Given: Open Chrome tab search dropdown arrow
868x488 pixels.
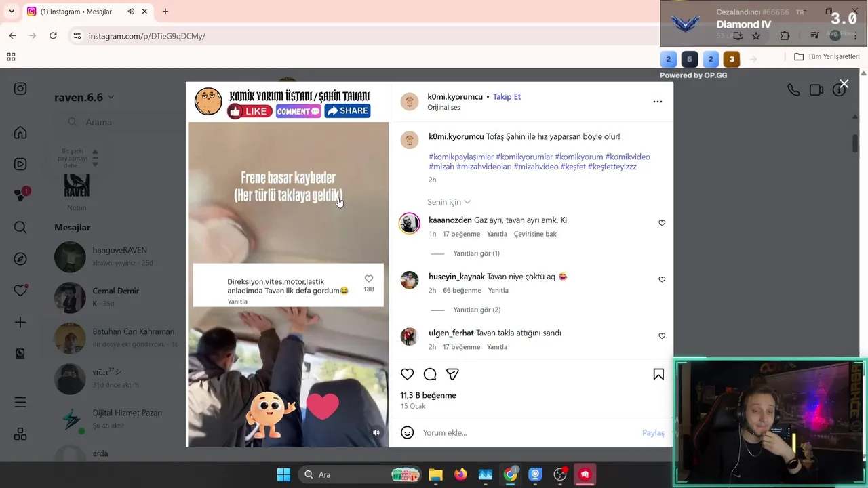Looking at the screenshot, I should click(12, 12).
